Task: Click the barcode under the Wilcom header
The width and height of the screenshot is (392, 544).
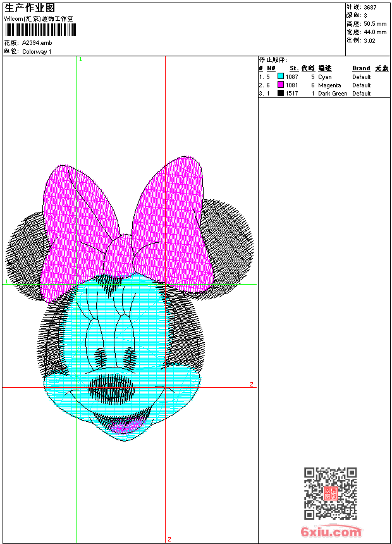Action: pos(40,30)
